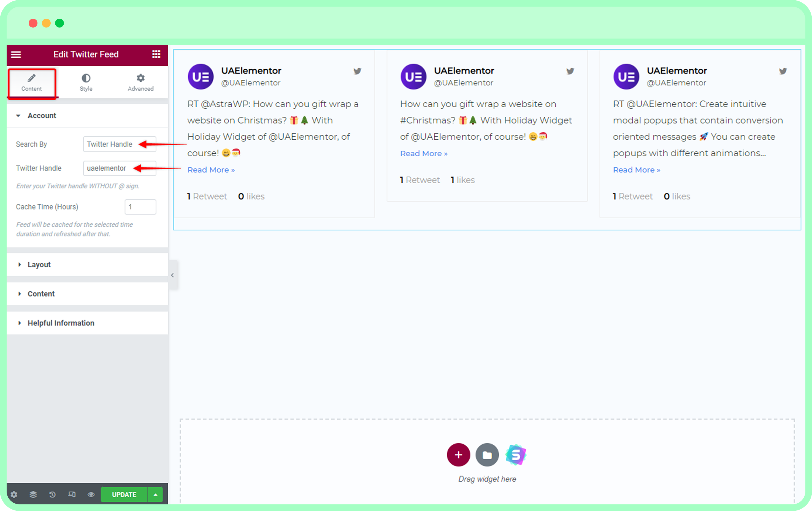Expand the Helpful Information section
812x511 pixels.
61,323
